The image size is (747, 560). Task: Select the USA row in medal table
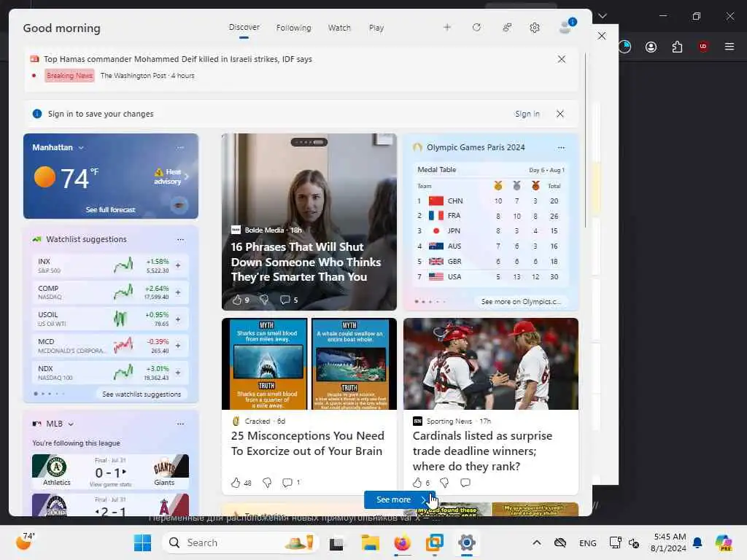[491, 276]
